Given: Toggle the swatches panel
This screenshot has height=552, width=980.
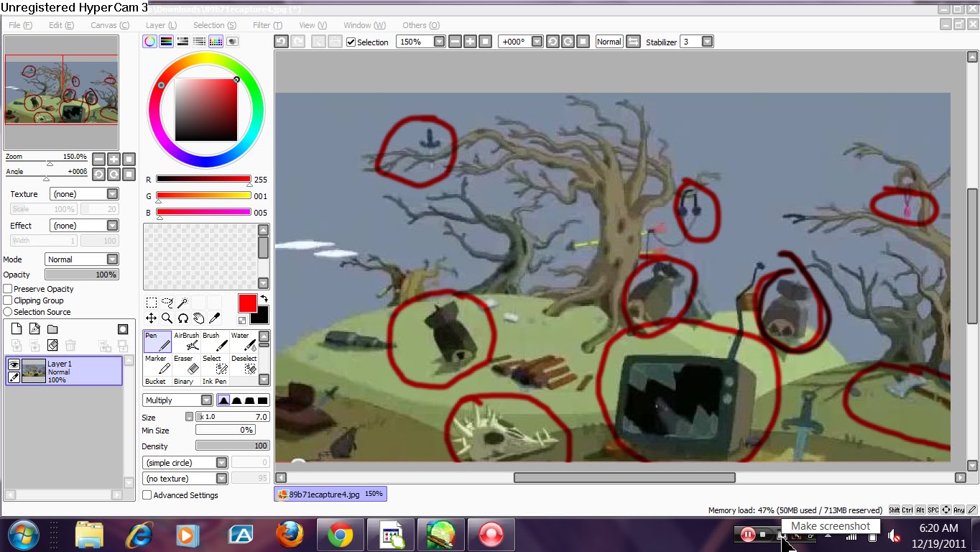Looking at the screenshot, I should (x=216, y=42).
